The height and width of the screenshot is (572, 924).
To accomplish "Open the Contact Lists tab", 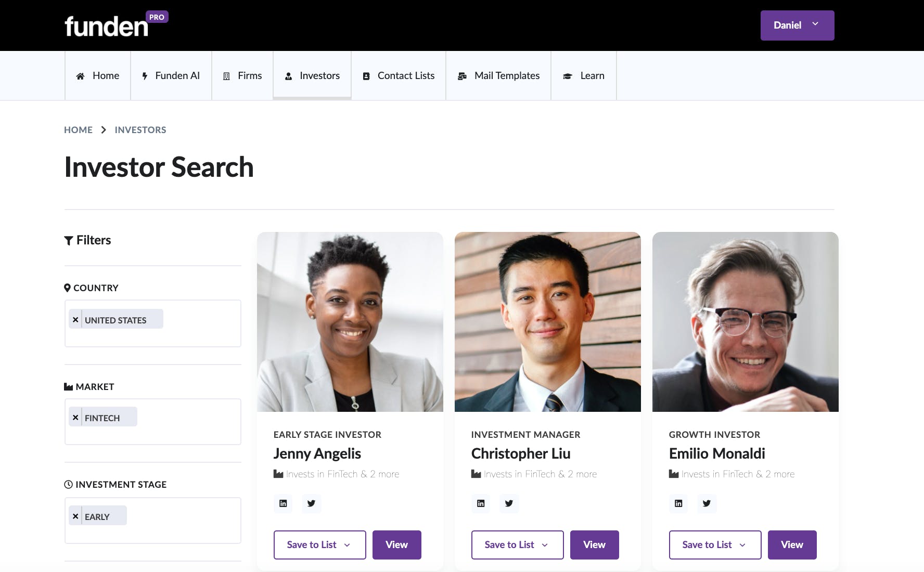I will pyautogui.click(x=399, y=76).
